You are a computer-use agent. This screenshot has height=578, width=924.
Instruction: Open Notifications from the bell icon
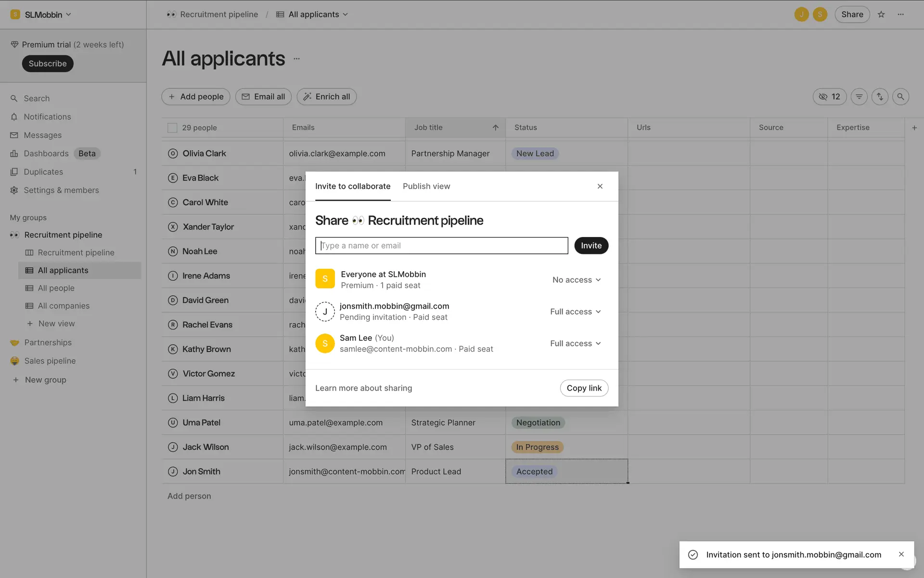click(x=14, y=117)
